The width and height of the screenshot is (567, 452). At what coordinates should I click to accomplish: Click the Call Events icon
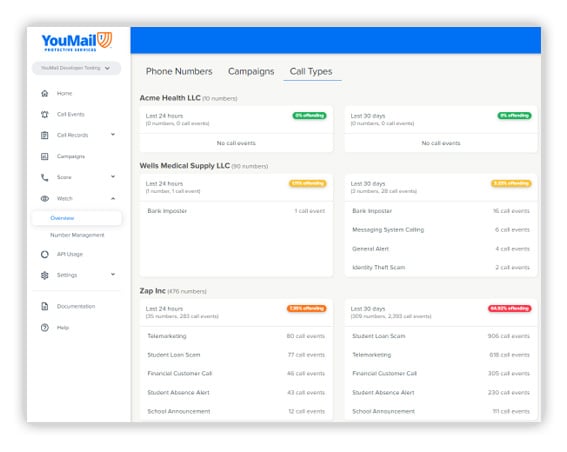click(44, 114)
